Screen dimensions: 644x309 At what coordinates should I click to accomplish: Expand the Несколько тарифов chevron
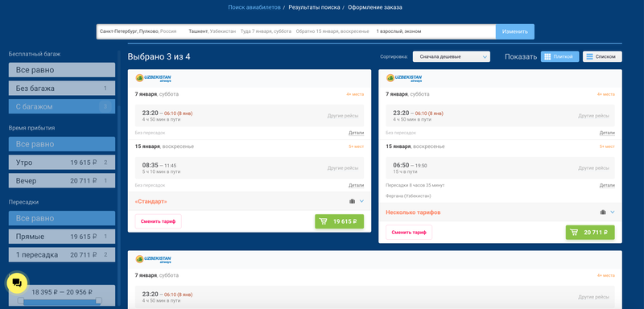click(613, 212)
